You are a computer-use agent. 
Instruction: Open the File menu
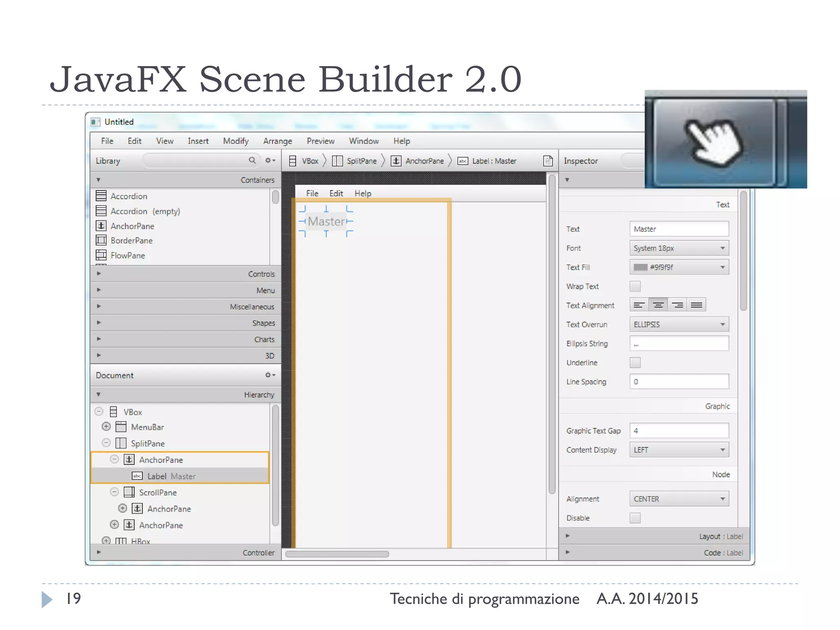(107, 141)
